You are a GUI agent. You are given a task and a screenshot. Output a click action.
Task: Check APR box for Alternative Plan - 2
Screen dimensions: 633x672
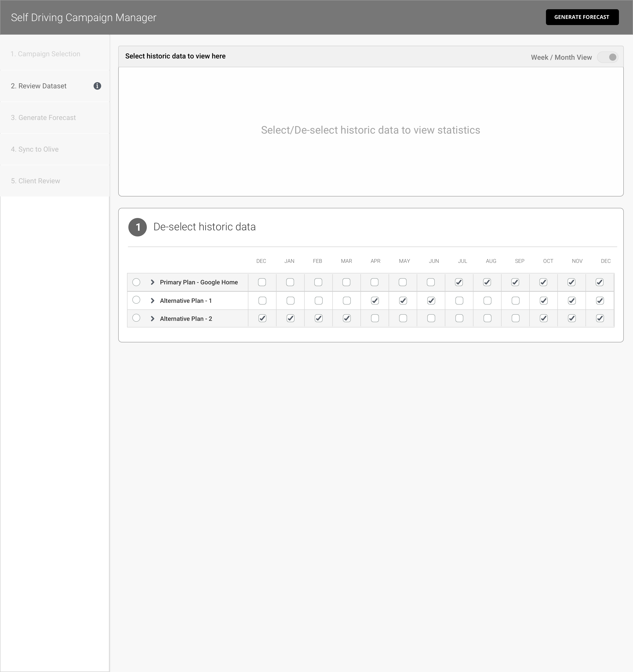click(x=375, y=318)
